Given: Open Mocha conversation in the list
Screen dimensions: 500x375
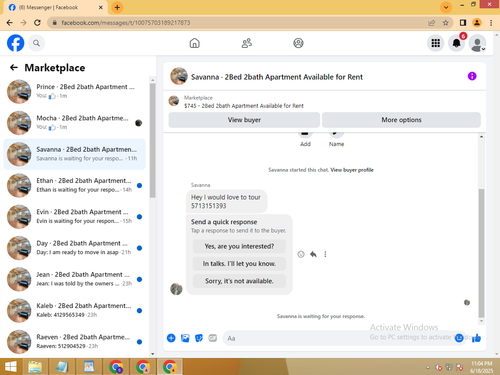Looking at the screenshot, I should (75, 123).
